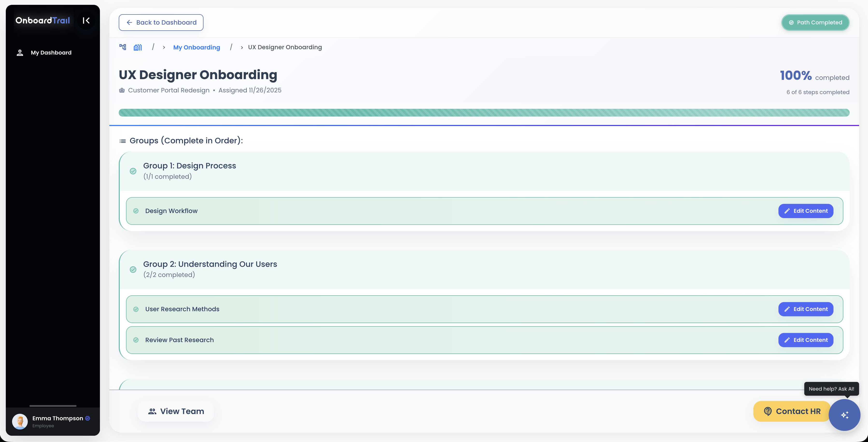The height and width of the screenshot is (442, 868).
Task: Click Emma Thompson's profile avatar
Action: pos(20,421)
